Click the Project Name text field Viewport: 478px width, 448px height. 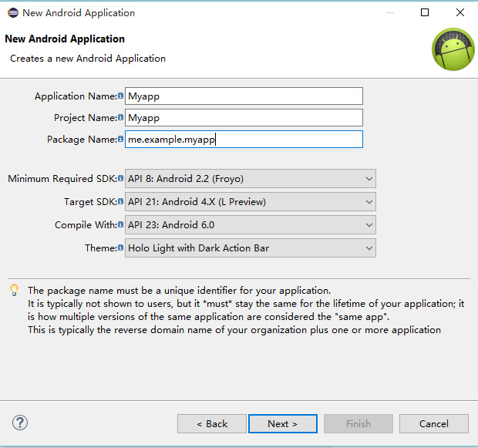(x=244, y=118)
